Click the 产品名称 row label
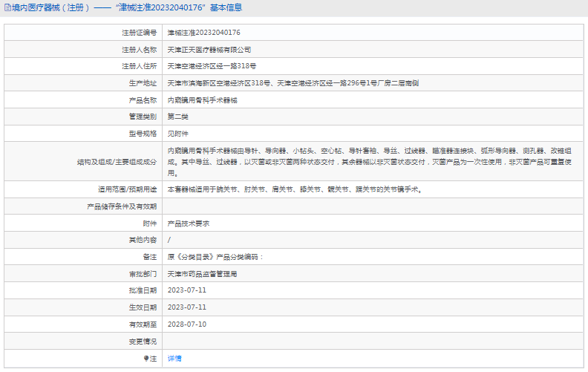 143,100
